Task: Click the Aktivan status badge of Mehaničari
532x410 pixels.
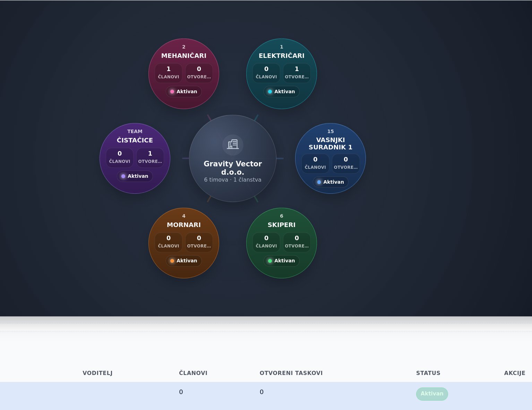Action: [184, 91]
